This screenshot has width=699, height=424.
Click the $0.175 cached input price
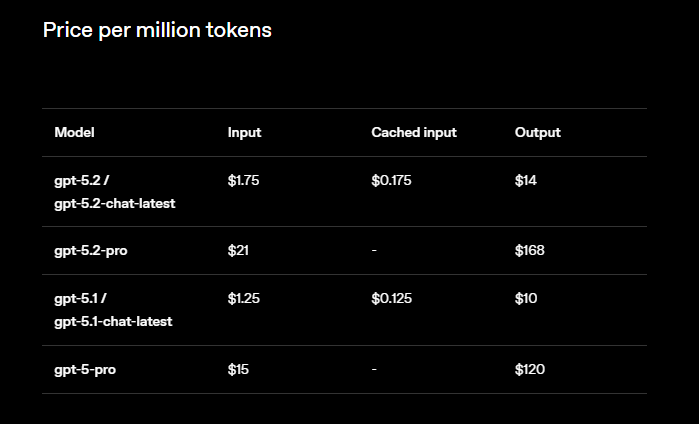391,181
